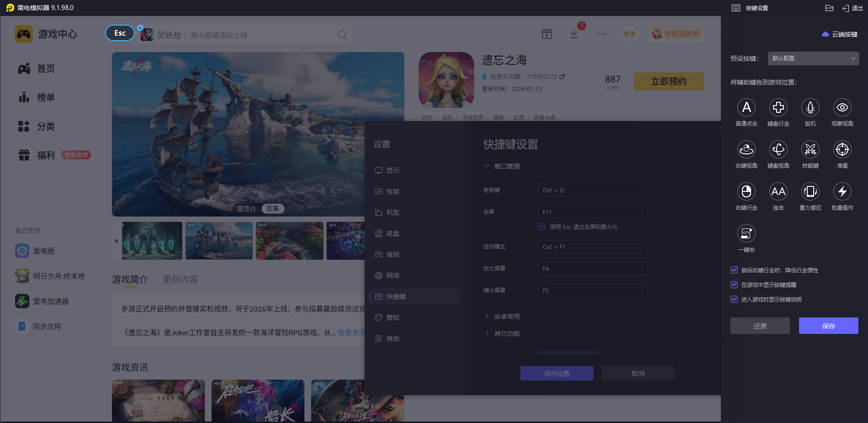Open 云端按键 cloud key mappings
The image size is (868, 423).
click(x=840, y=34)
